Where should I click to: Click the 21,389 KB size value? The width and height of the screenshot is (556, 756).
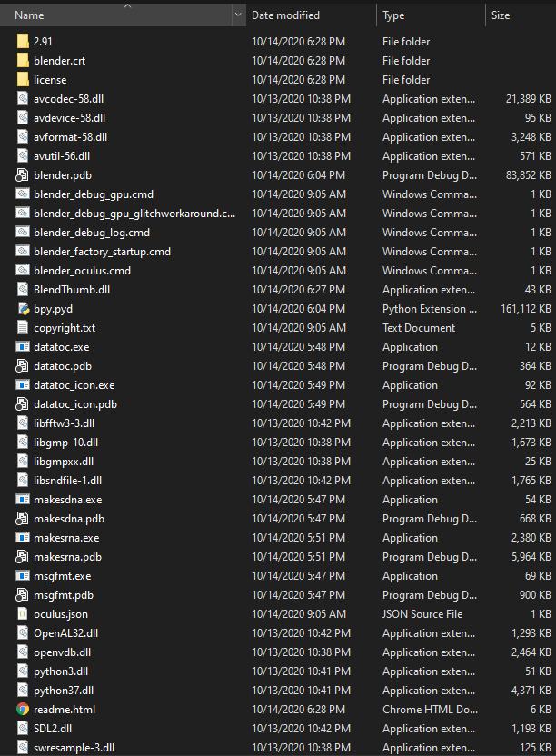529,99
